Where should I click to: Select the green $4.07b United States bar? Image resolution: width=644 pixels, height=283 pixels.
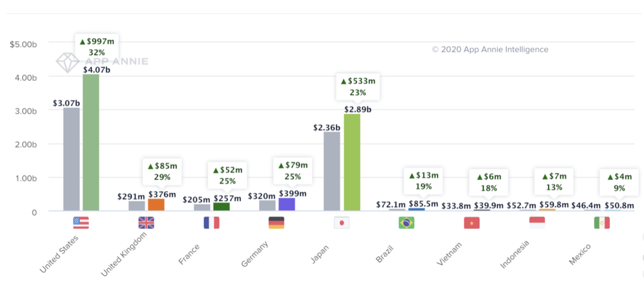tap(91, 142)
